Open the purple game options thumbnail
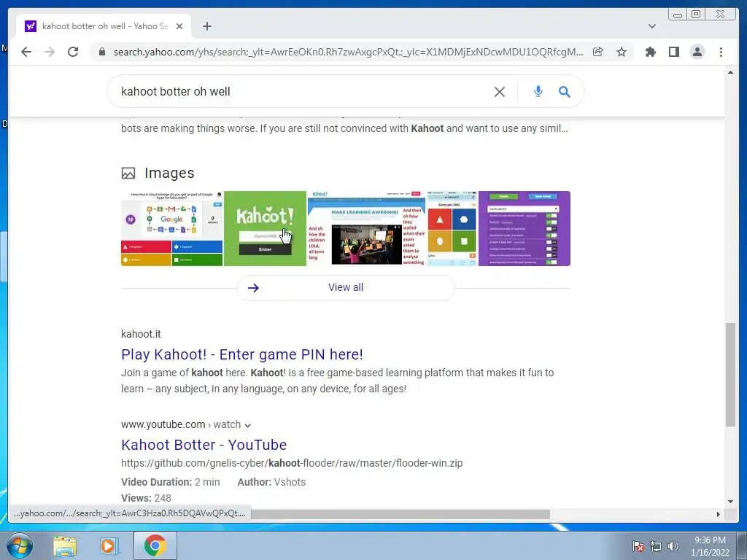 click(x=524, y=228)
